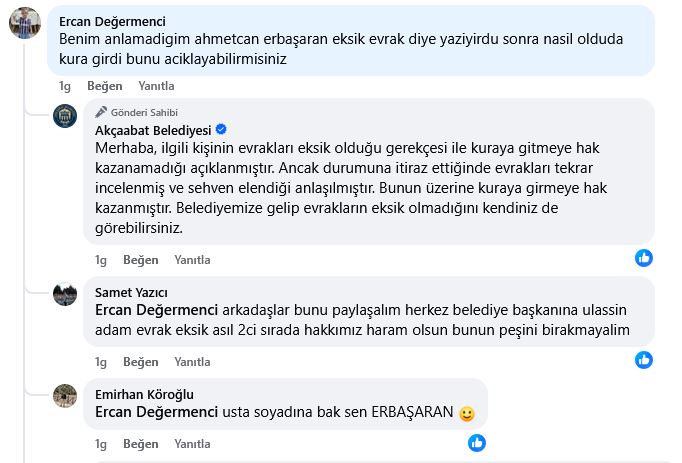Click Emirhan Köroğlu's profile avatar
The width and height of the screenshot is (682, 463).
(66, 394)
